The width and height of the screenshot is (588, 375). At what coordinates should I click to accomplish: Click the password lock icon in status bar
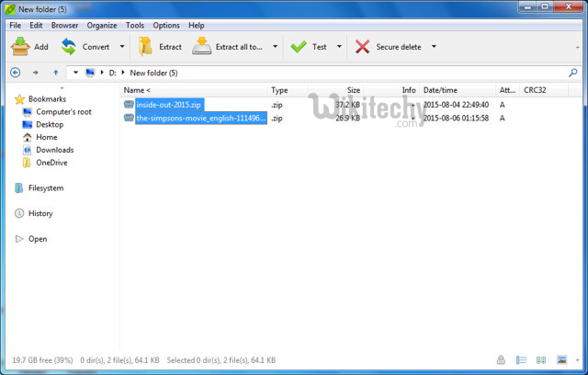(x=501, y=360)
